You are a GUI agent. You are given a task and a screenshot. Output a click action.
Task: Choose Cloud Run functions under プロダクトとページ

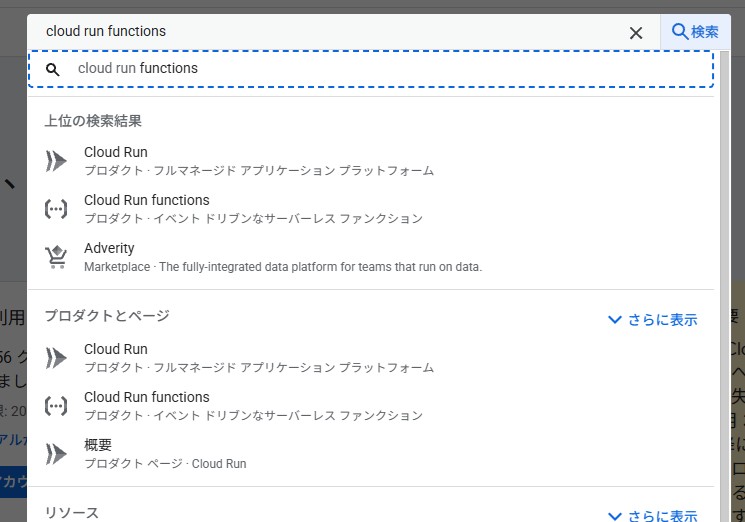pos(147,397)
